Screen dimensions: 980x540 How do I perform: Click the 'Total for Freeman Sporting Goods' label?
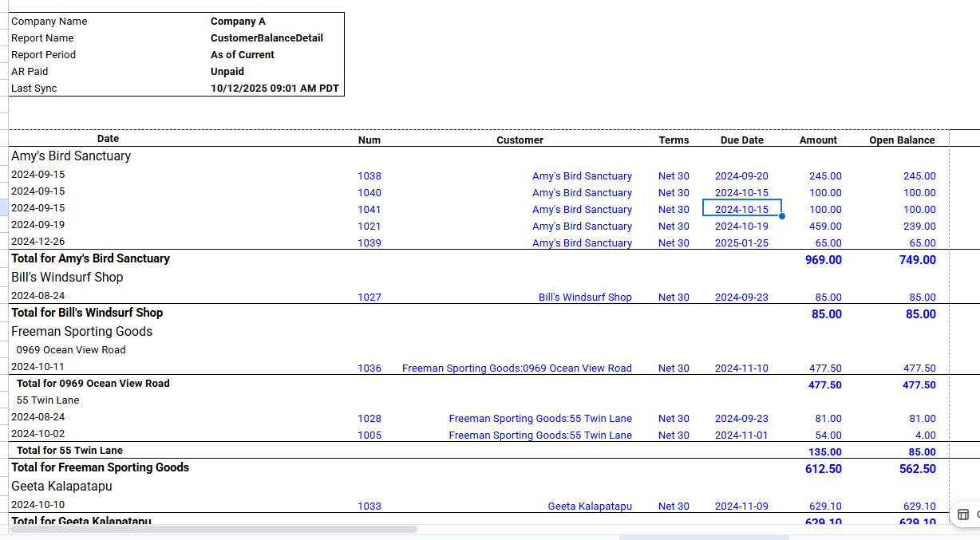[100, 467]
